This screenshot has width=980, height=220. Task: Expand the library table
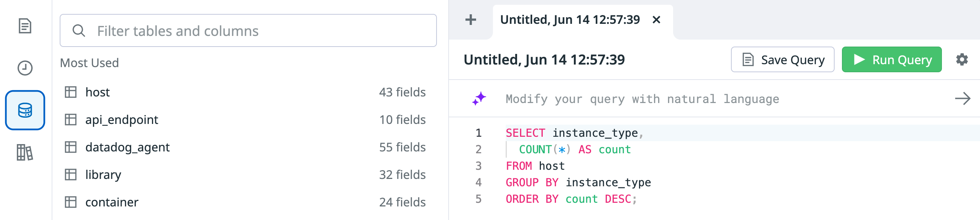click(x=245, y=174)
